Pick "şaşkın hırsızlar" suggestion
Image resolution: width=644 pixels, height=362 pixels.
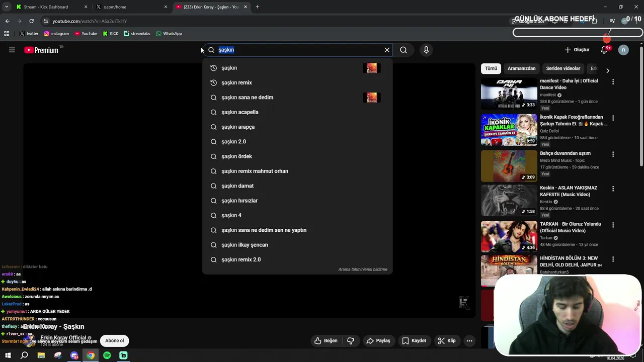tap(297, 201)
